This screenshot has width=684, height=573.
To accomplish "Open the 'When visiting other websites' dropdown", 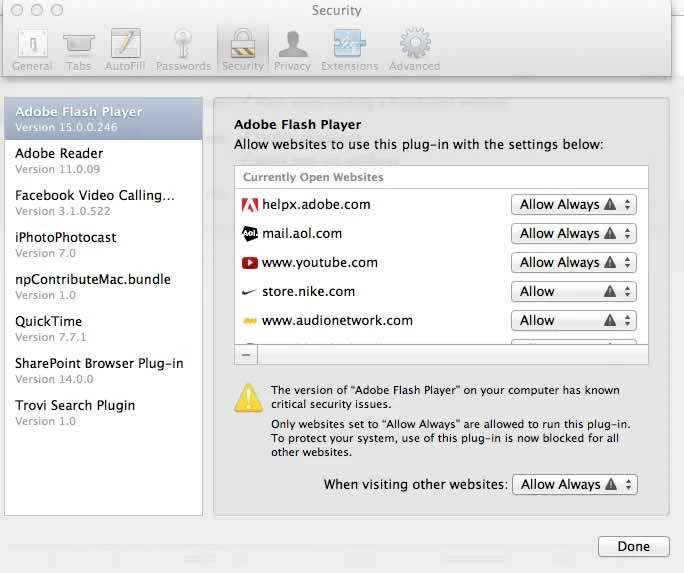I will (575, 484).
